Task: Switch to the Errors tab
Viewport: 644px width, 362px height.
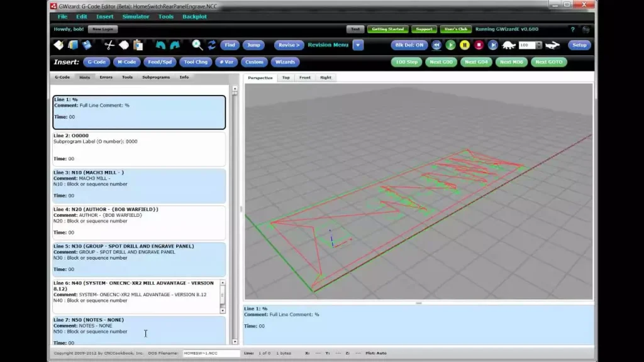Action: (x=106, y=77)
